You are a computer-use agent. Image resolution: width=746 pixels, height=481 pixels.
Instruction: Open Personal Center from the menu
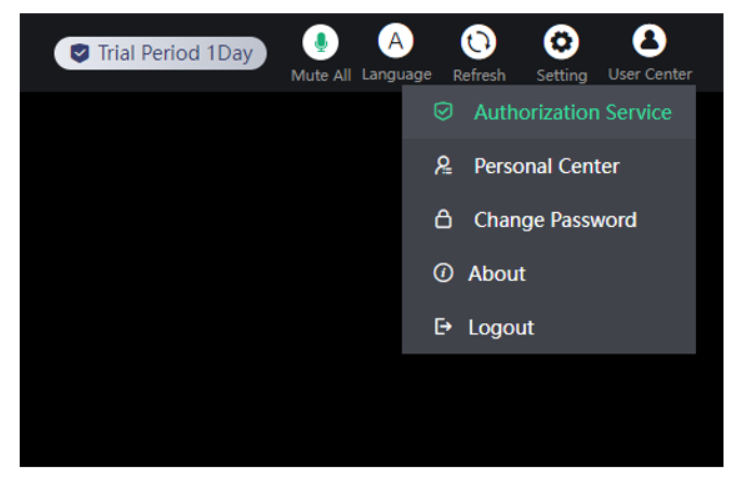pos(549,166)
